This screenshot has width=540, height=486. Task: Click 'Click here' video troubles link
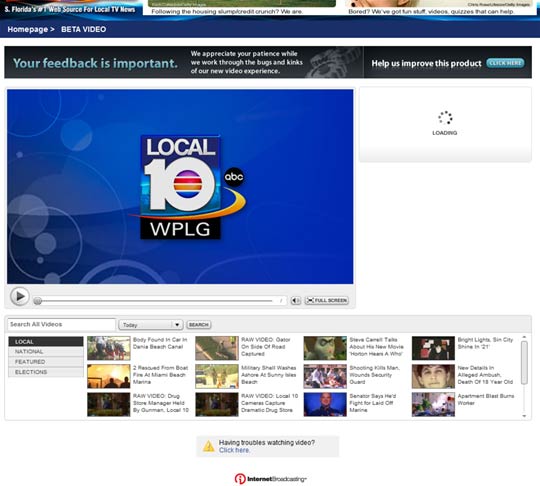[x=234, y=451]
